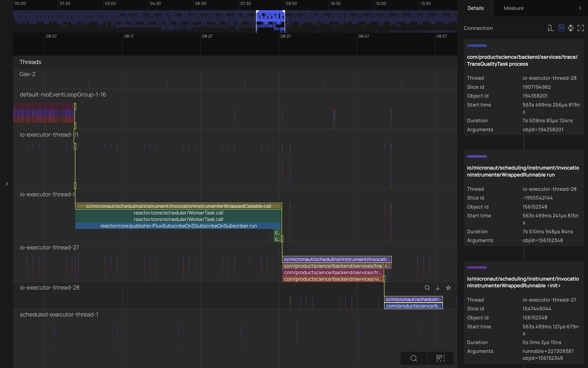Click the dense red-purple slice cluster on nioEventLoopGroup
This screenshot has height=368, width=588.
pos(43,113)
